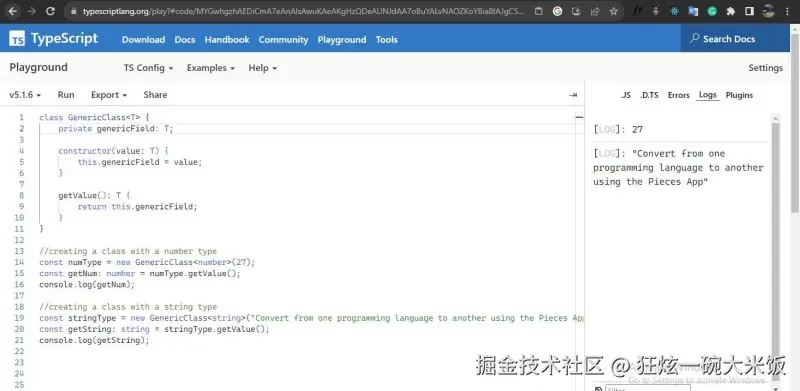Image resolution: width=800 pixels, height=391 pixels.
Task: Open the Chrome extensions puzzle icon
Action: [x=731, y=11]
